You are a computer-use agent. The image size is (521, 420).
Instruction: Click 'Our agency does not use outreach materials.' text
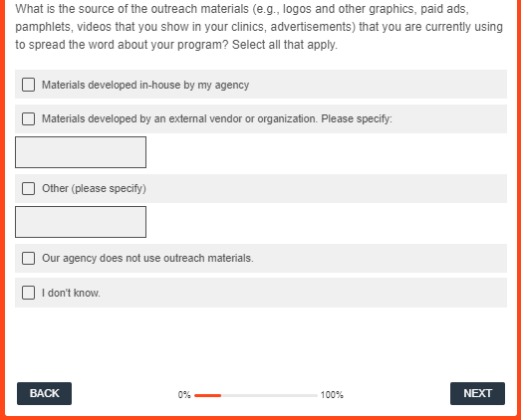click(x=147, y=258)
